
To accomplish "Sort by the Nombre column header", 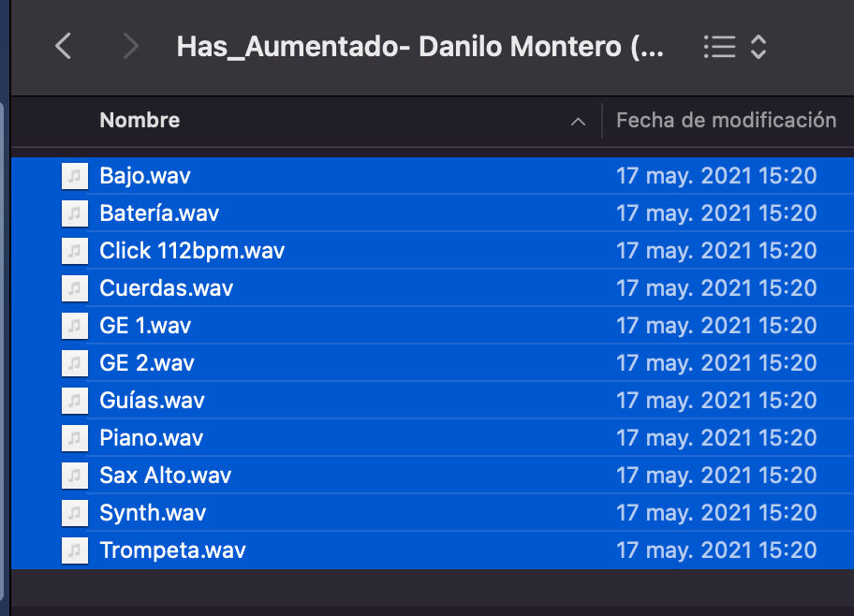I will (140, 121).
